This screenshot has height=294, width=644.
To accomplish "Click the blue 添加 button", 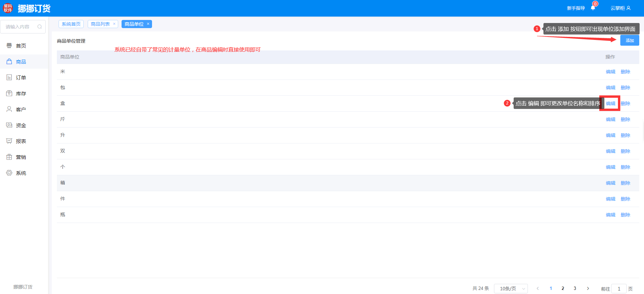I will click(629, 41).
